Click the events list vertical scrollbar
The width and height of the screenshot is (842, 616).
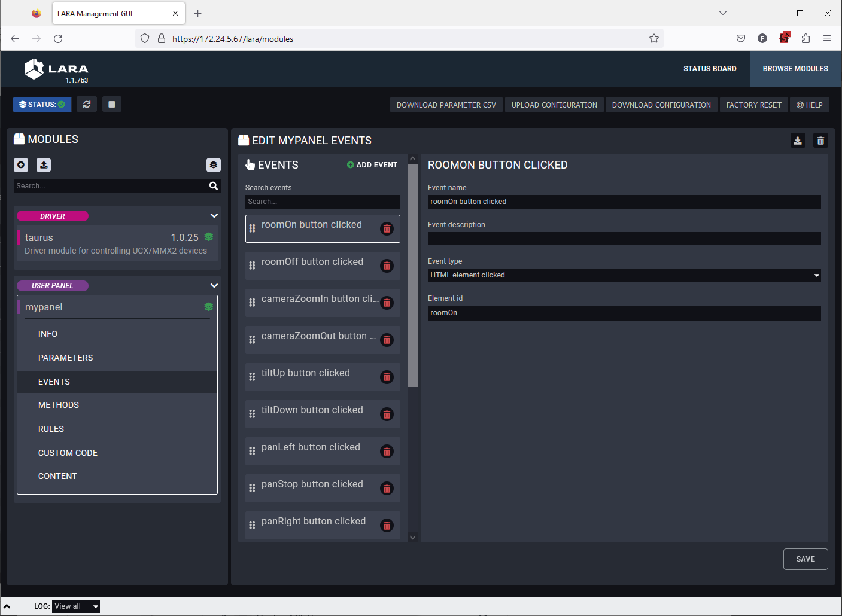click(412, 275)
